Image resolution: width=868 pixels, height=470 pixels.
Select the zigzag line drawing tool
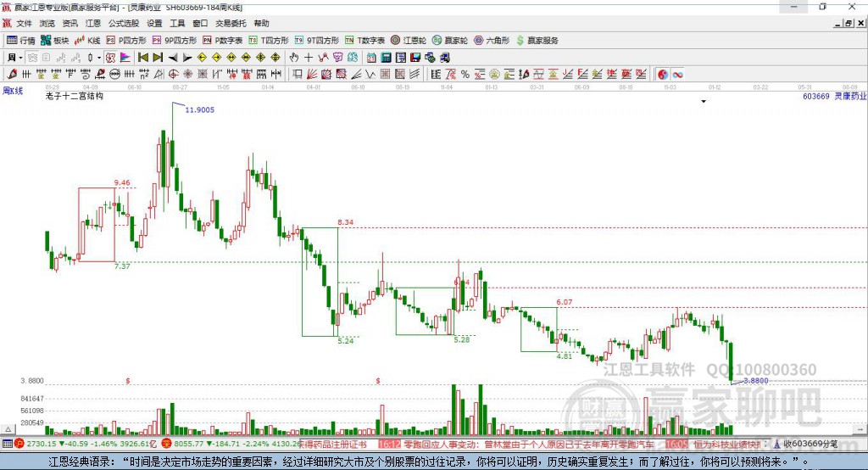point(370,75)
